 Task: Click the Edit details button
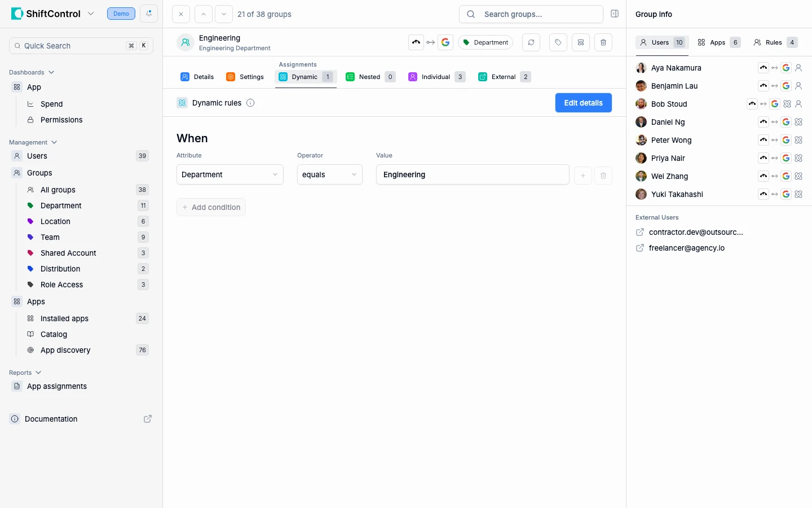(583, 103)
